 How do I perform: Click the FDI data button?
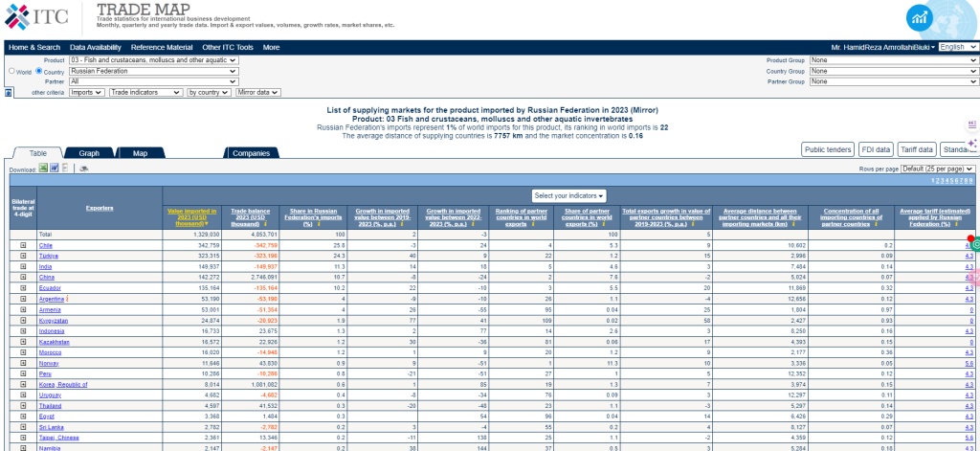point(876,149)
